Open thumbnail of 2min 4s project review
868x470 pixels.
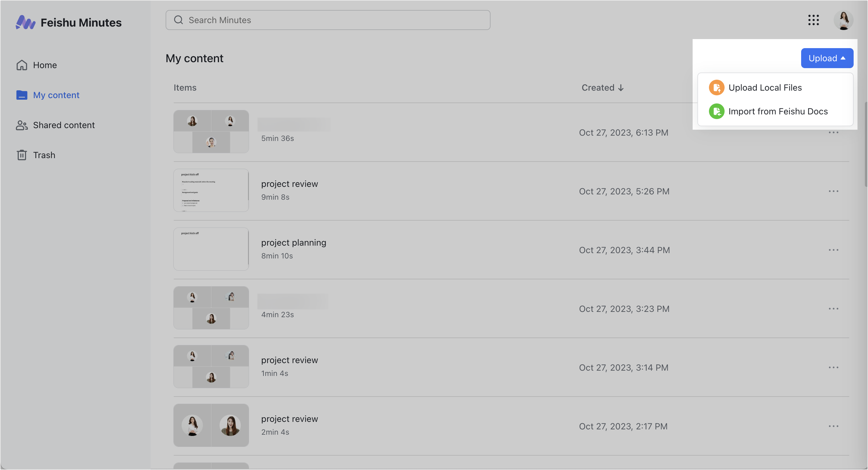point(211,425)
